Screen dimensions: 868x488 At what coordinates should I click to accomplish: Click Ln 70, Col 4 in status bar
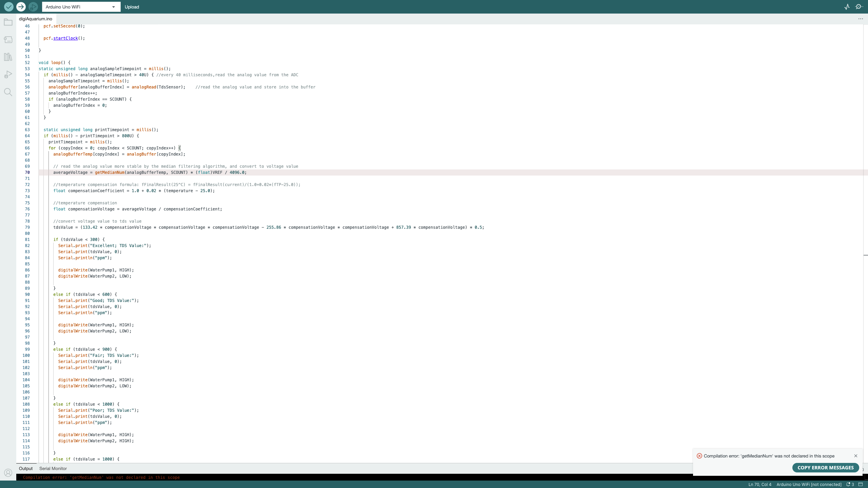[x=759, y=484]
